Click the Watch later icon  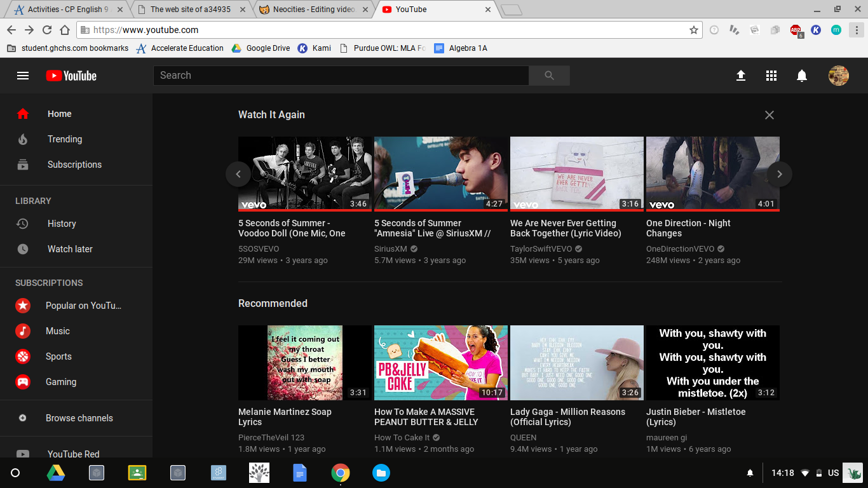23,249
